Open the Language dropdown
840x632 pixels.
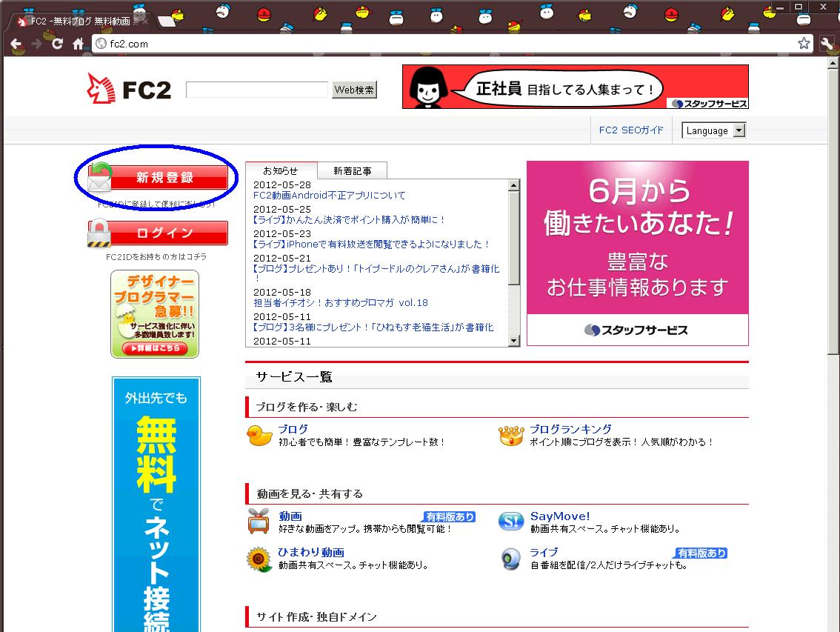pos(713,131)
